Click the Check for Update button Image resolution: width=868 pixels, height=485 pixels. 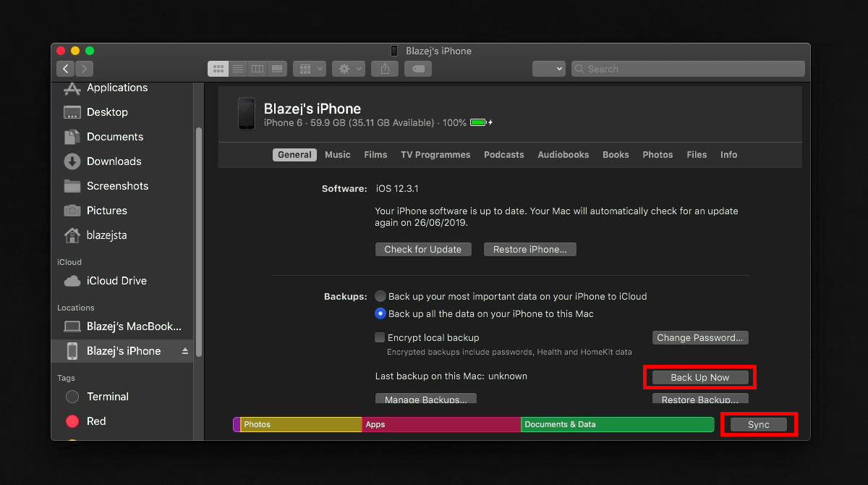pyautogui.click(x=423, y=250)
